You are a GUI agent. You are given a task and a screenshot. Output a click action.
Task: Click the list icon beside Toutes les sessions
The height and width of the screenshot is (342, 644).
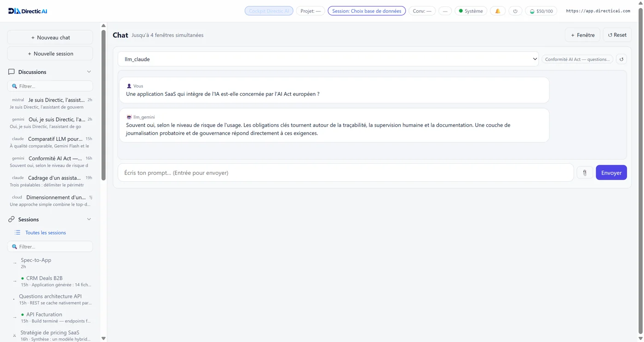pyautogui.click(x=17, y=232)
